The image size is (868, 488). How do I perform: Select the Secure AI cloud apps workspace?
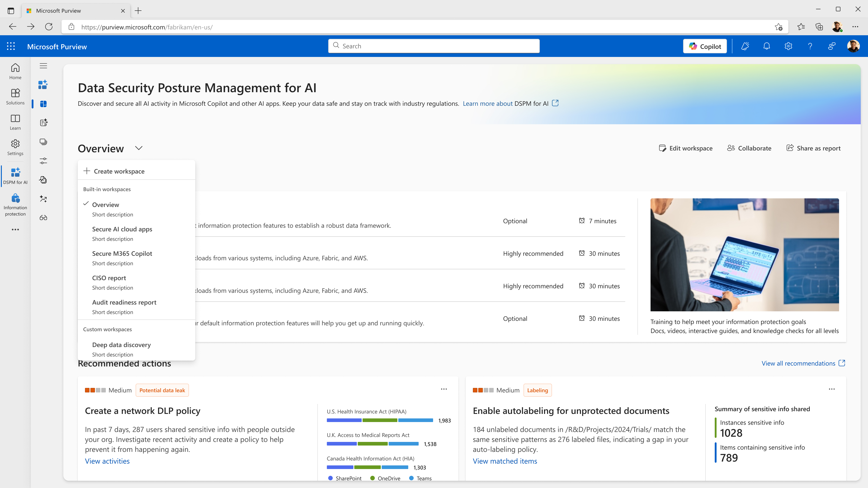(x=137, y=234)
